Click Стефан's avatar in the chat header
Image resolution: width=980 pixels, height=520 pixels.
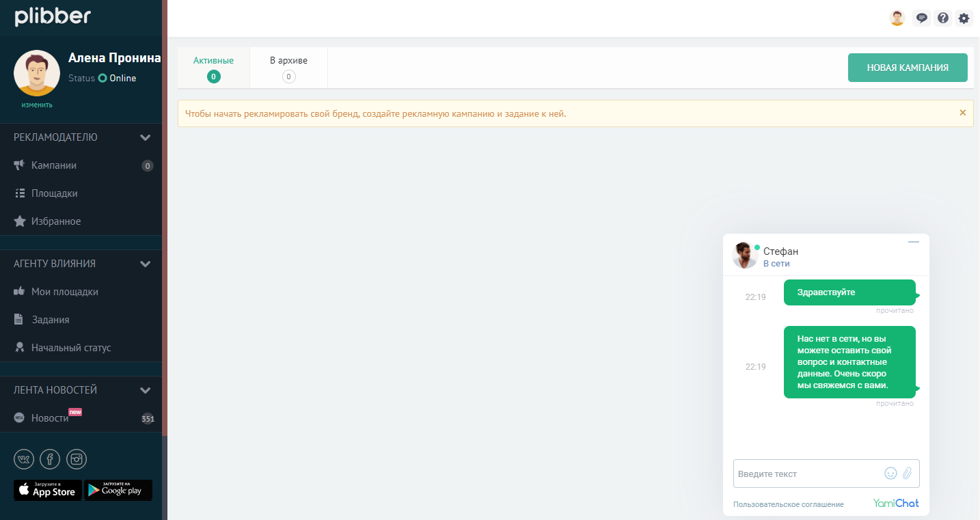pyautogui.click(x=745, y=256)
